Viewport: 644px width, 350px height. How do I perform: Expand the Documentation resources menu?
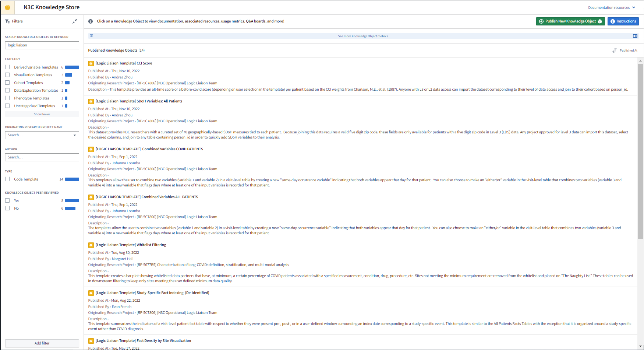tap(611, 7)
